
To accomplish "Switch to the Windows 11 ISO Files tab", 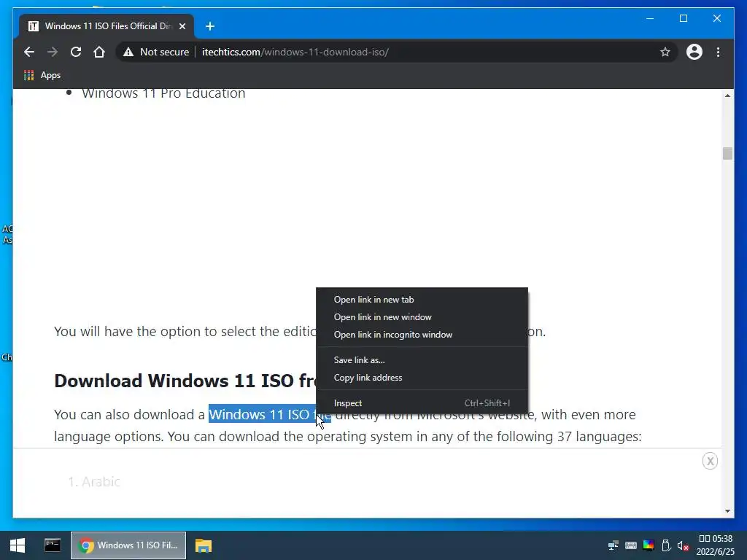I will coord(107,26).
